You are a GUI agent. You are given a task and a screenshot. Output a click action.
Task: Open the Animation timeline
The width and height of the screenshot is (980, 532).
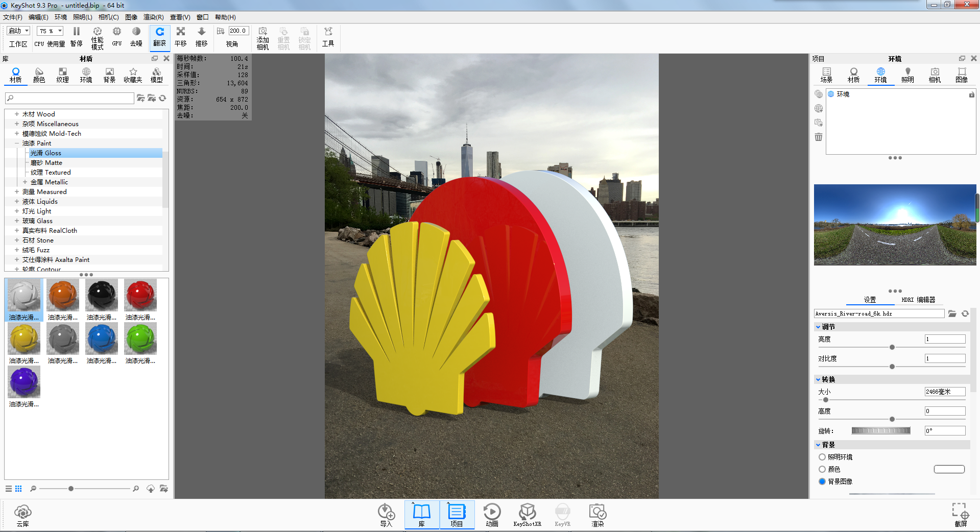click(x=492, y=515)
